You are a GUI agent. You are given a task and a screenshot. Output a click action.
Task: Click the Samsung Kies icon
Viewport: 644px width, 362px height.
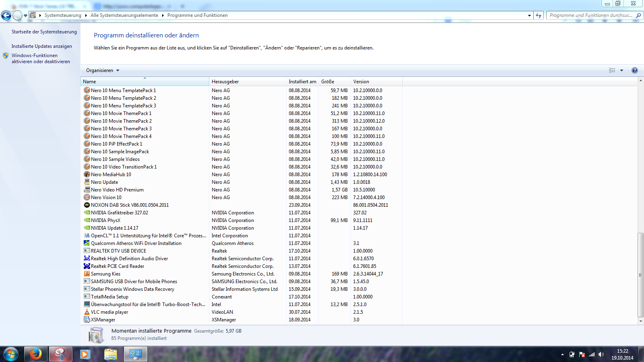87,274
